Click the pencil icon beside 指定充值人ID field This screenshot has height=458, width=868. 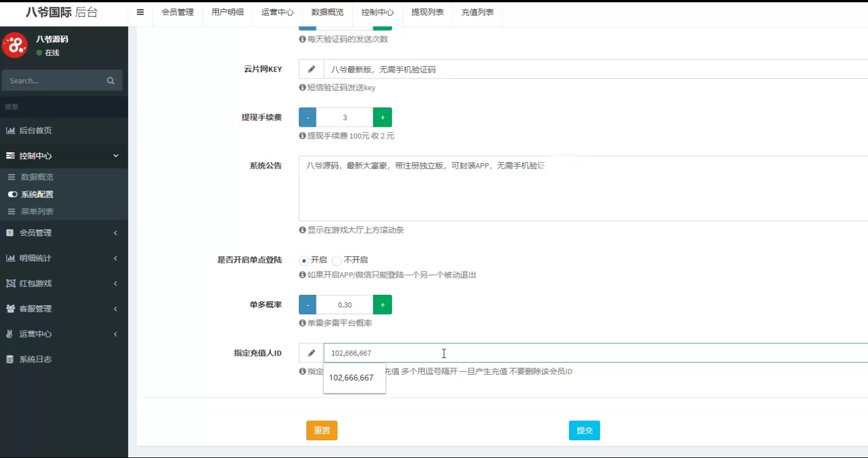[311, 352]
